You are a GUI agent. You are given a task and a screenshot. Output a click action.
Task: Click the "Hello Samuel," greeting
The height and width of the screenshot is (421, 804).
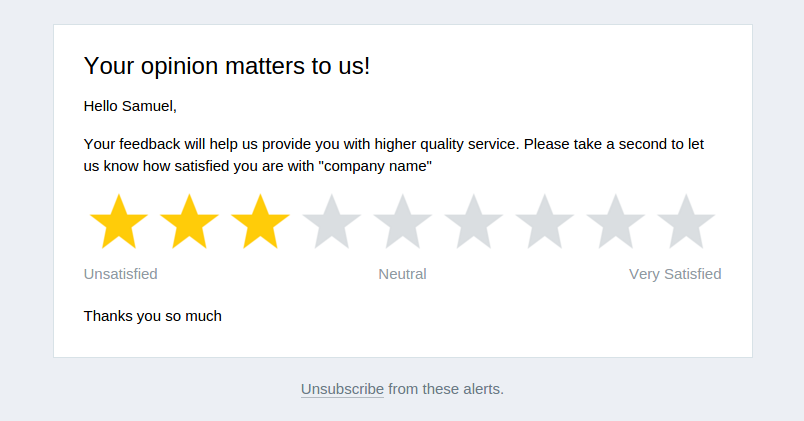click(x=130, y=106)
